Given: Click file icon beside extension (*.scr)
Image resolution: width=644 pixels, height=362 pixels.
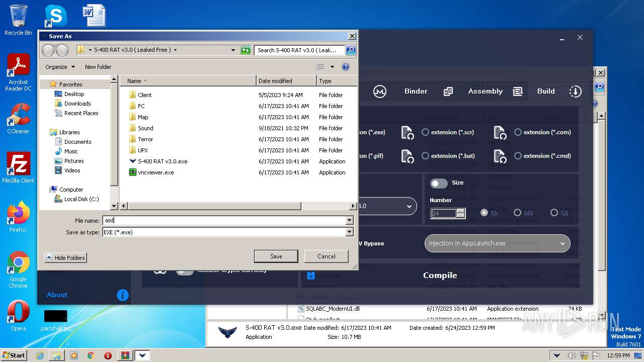Looking at the screenshot, I should coord(407,133).
